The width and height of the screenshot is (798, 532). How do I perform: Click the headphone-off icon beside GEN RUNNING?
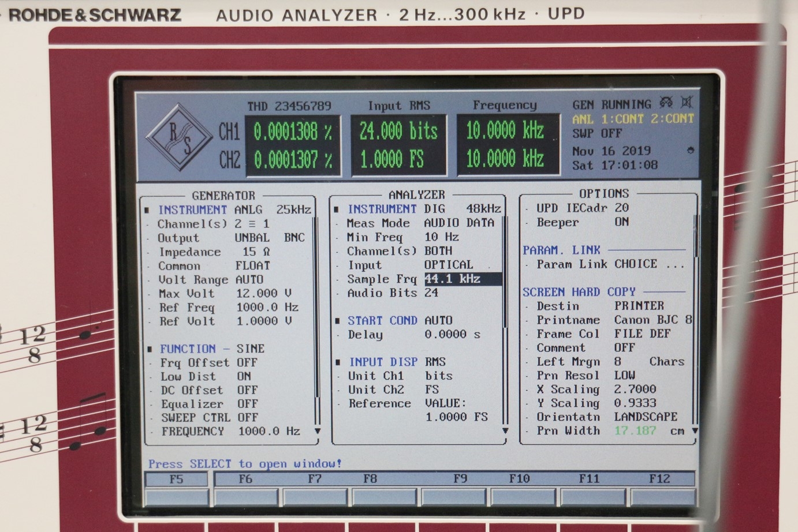pyautogui.click(x=667, y=103)
